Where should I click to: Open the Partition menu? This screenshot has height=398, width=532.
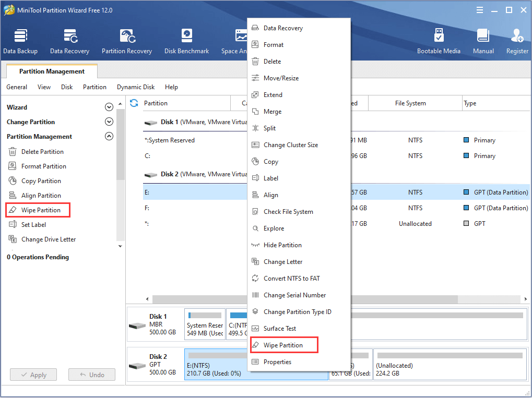point(94,87)
